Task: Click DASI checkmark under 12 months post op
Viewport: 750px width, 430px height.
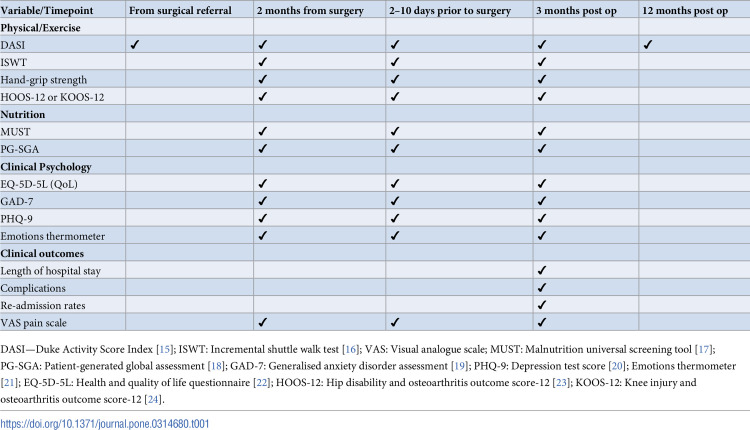Action: click(648, 44)
